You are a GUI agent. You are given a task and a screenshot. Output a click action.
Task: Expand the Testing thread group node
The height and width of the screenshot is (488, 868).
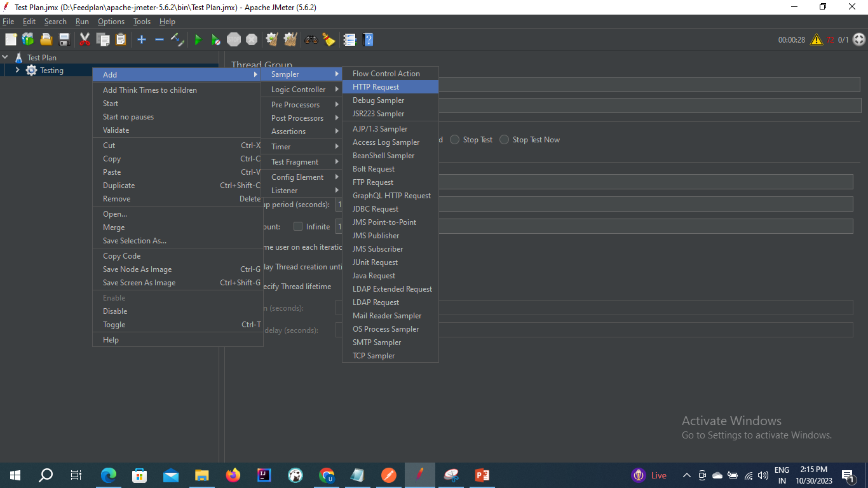click(x=17, y=71)
